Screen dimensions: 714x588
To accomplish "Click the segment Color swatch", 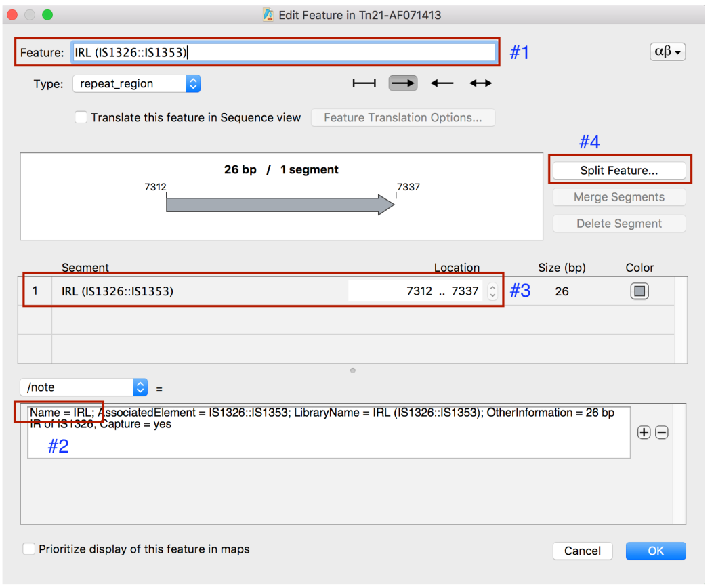I will pos(639,291).
